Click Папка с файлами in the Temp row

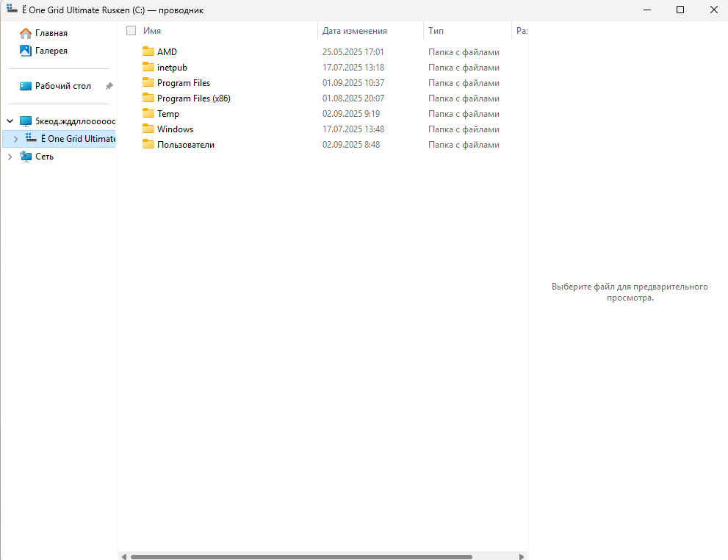(x=464, y=114)
